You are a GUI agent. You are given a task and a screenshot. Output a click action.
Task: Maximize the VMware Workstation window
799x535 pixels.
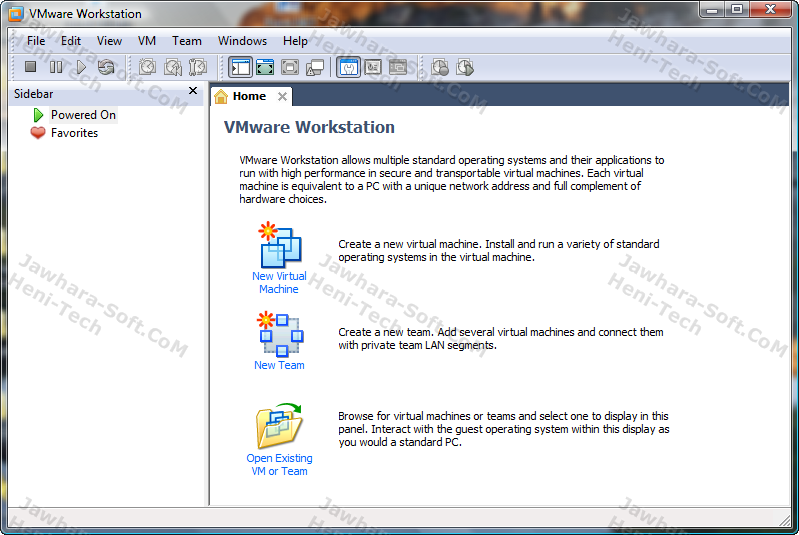coord(736,10)
